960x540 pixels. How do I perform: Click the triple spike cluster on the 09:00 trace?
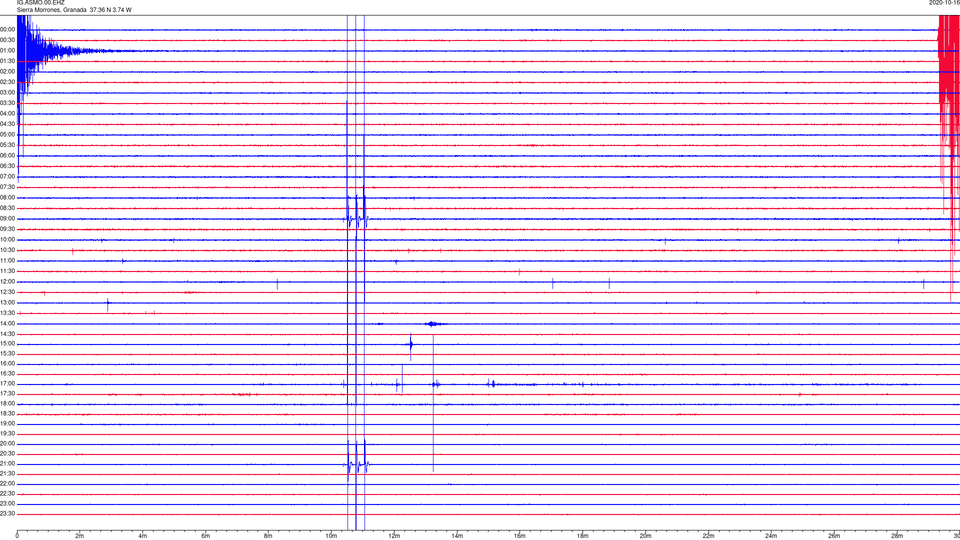click(357, 219)
